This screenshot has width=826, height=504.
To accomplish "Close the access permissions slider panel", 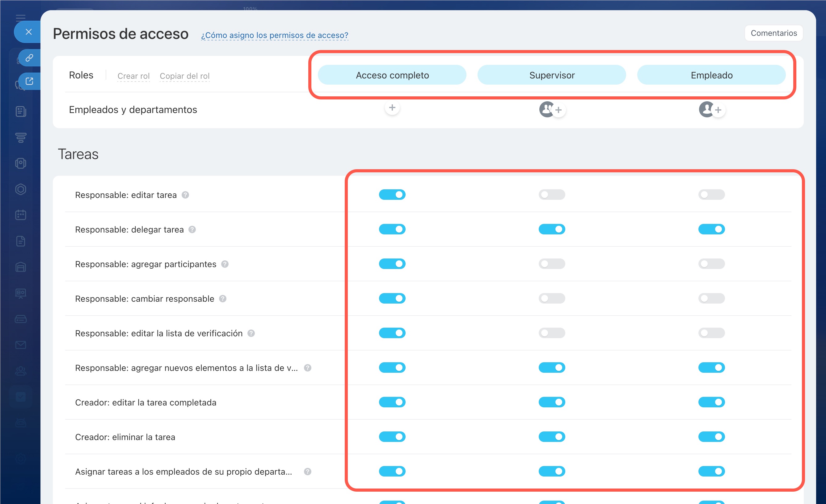I will [28, 32].
